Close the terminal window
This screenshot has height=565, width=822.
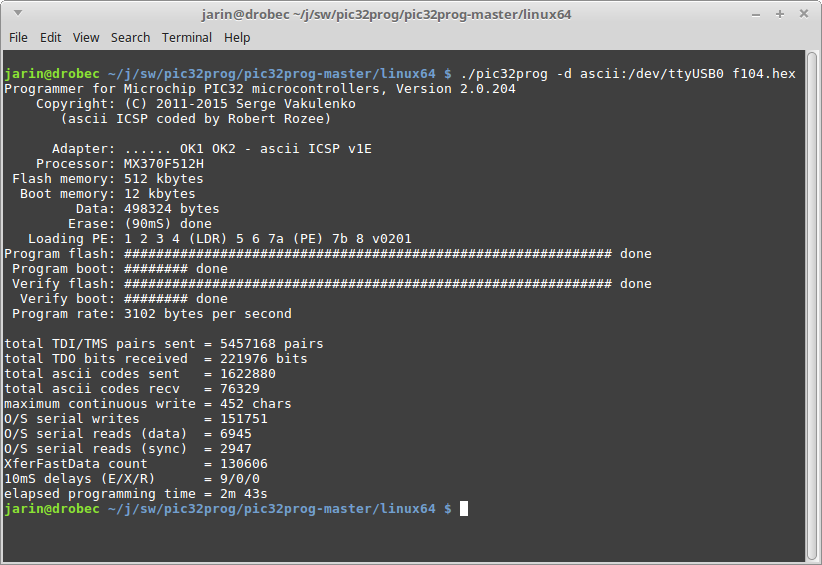804,14
